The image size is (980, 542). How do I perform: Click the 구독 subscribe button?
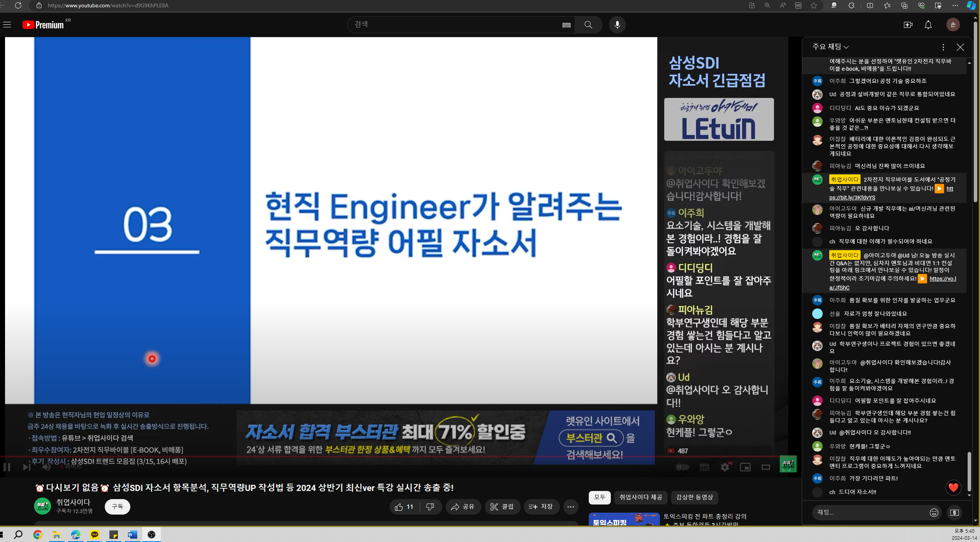pyautogui.click(x=117, y=506)
